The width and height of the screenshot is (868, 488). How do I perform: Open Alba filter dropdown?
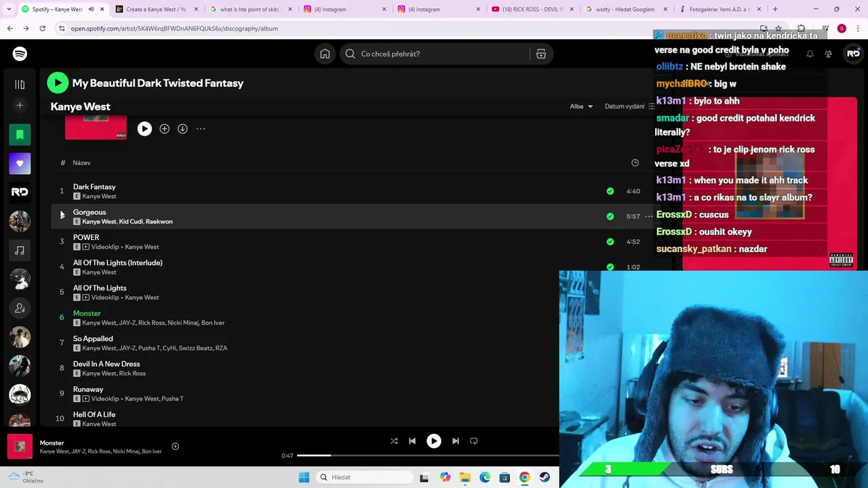coord(581,106)
